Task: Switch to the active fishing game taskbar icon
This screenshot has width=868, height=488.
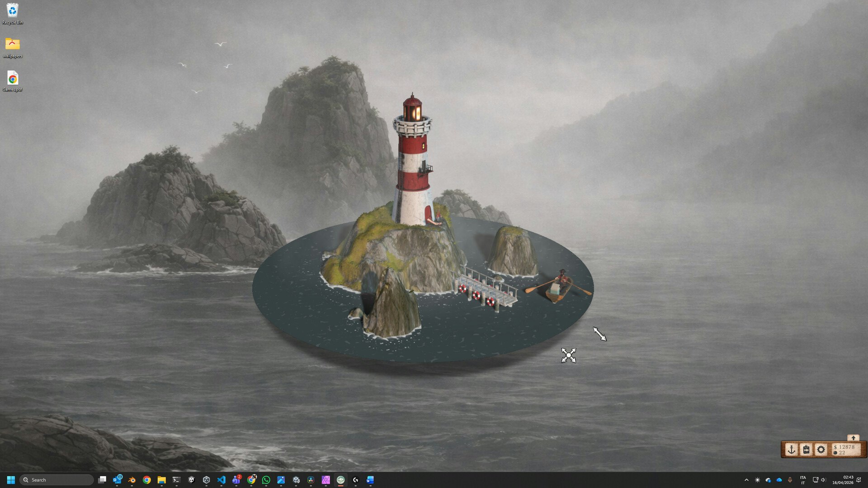Action: [341, 480]
